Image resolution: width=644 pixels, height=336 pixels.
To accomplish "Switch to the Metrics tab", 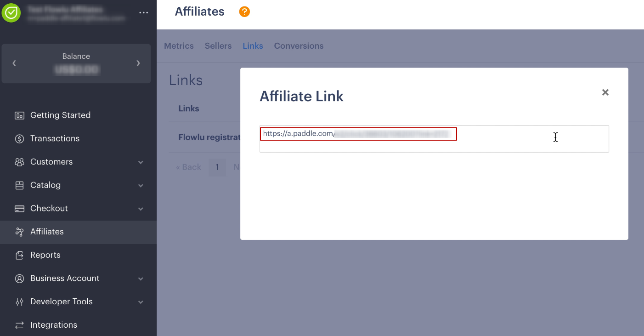I will coord(179,46).
